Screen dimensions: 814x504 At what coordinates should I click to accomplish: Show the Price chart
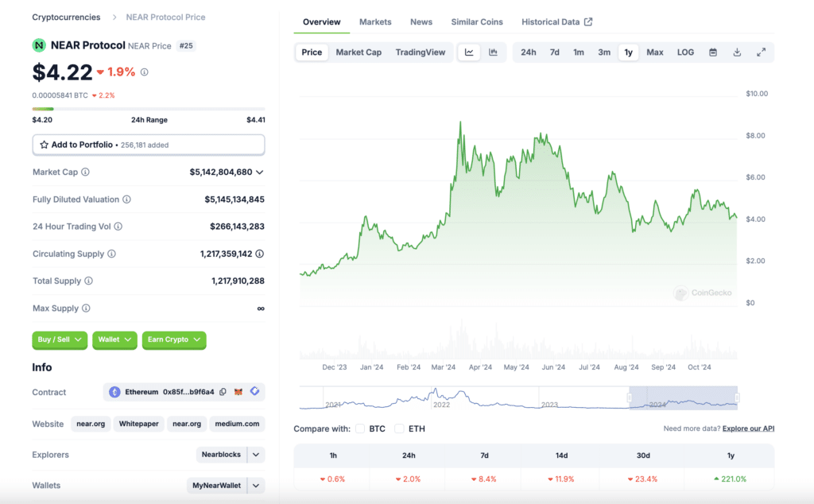(x=312, y=52)
